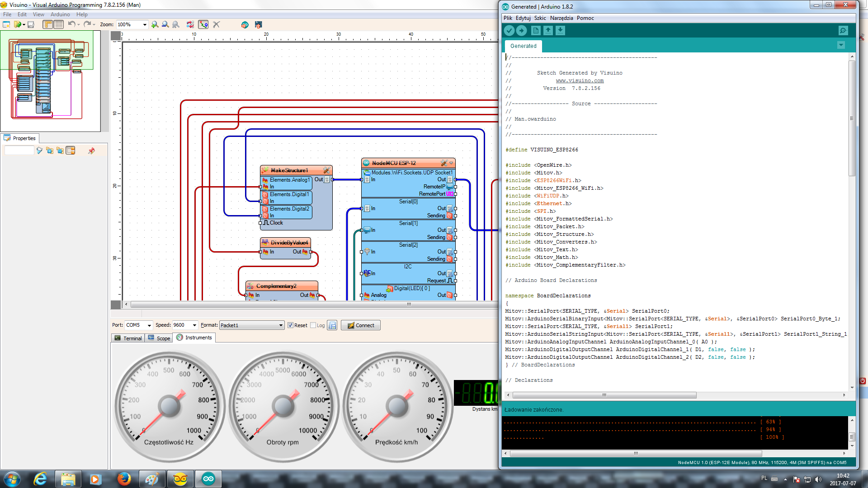Open Internet Explorer from the taskbar
Image resolution: width=868 pixels, height=488 pixels.
pyautogui.click(x=40, y=479)
